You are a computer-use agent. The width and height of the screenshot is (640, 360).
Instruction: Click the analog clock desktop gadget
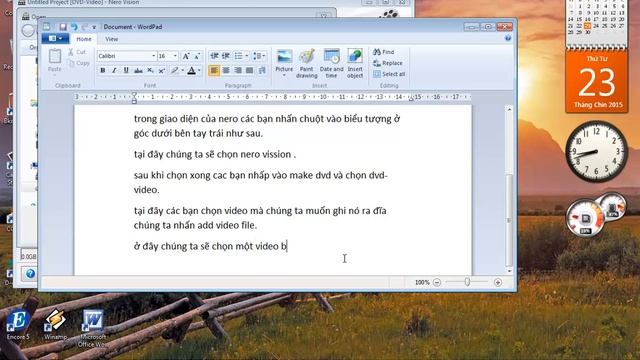tap(596, 151)
